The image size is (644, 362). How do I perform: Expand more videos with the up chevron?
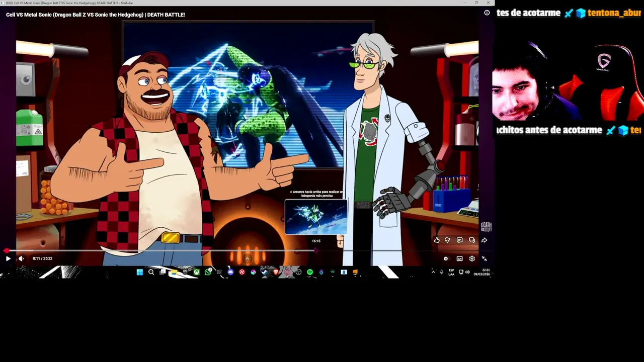pyautogui.click(x=247, y=258)
